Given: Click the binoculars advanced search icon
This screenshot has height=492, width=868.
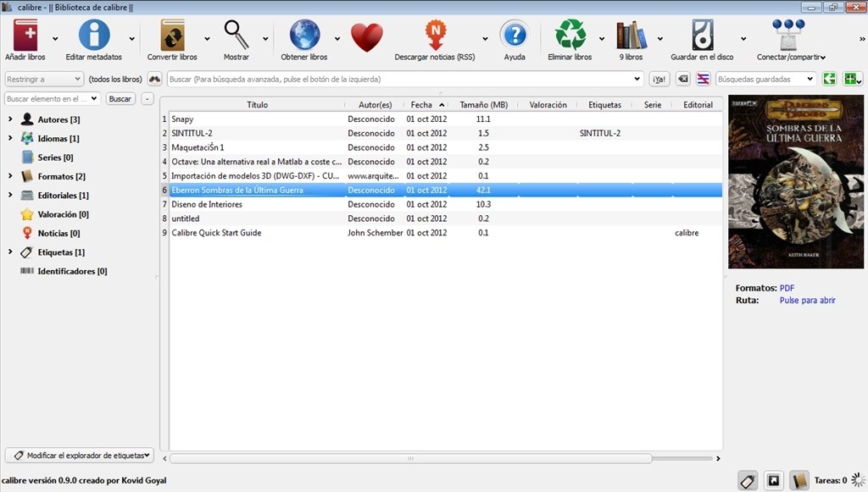Looking at the screenshot, I should [155, 79].
